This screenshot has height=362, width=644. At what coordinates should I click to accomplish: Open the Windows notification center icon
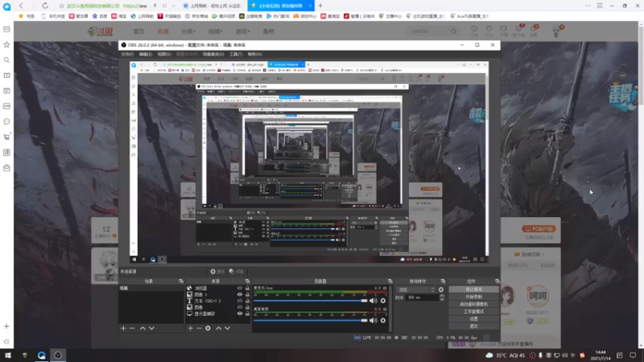tap(633, 355)
